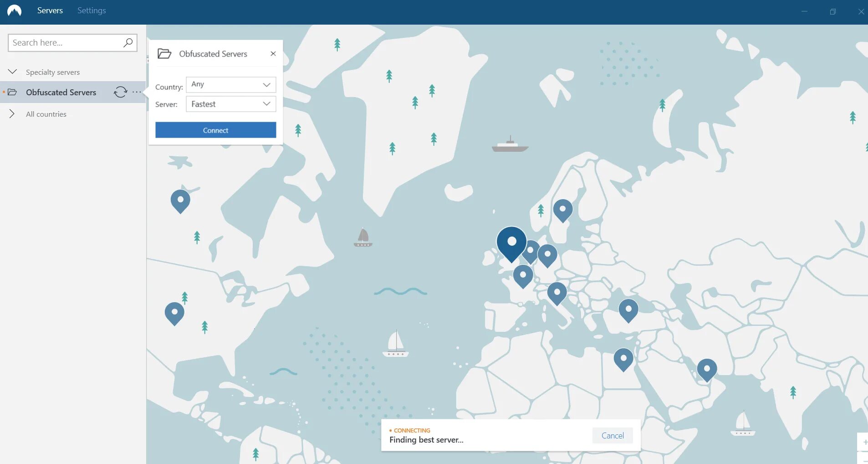
Task: Pick the Italy map pin
Action: coord(557,293)
